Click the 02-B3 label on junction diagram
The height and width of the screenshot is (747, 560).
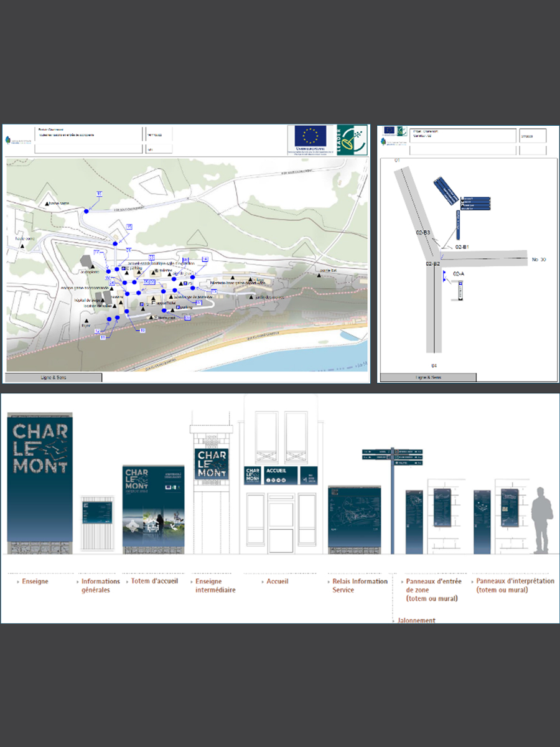pos(422,232)
